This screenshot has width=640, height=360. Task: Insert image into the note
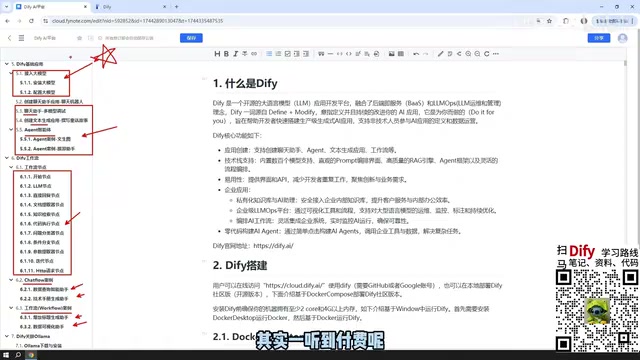point(391,53)
